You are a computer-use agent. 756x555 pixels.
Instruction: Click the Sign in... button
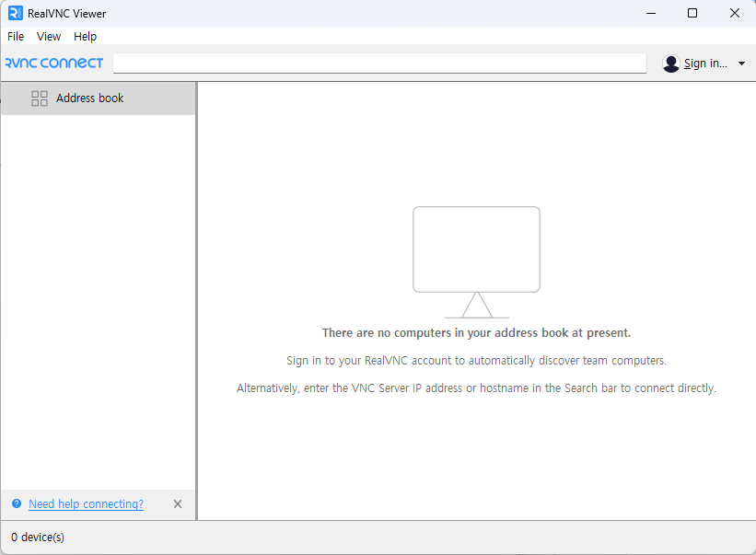point(705,64)
